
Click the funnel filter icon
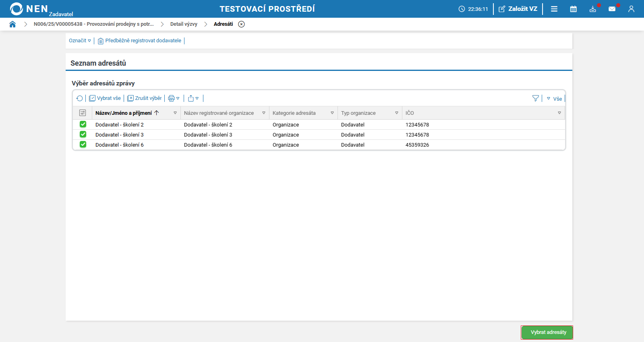(x=535, y=98)
